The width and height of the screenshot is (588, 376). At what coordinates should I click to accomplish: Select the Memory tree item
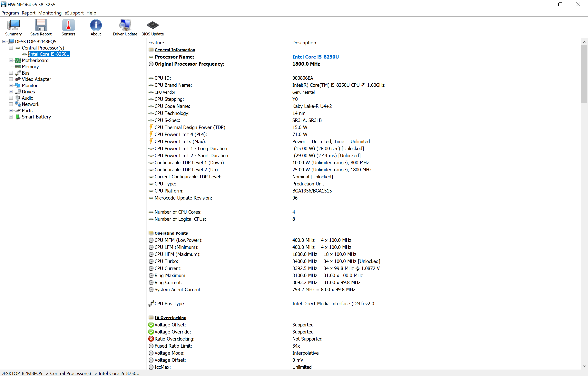(x=30, y=67)
